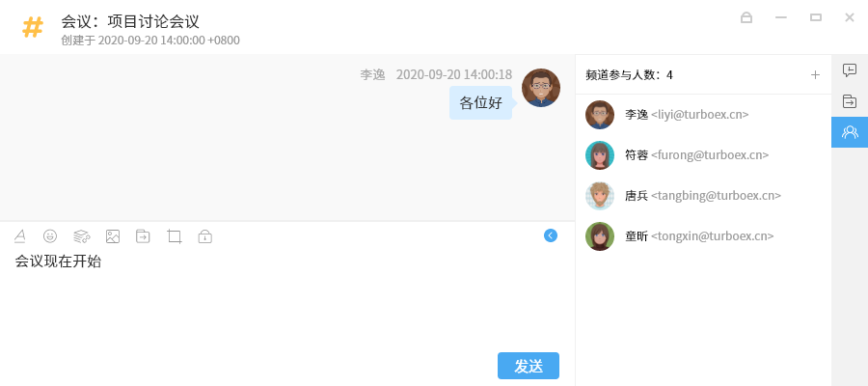Image resolution: width=868 pixels, height=386 pixels.
Task: Select participant 符蓉 in member list
Action: coord(703,155)
